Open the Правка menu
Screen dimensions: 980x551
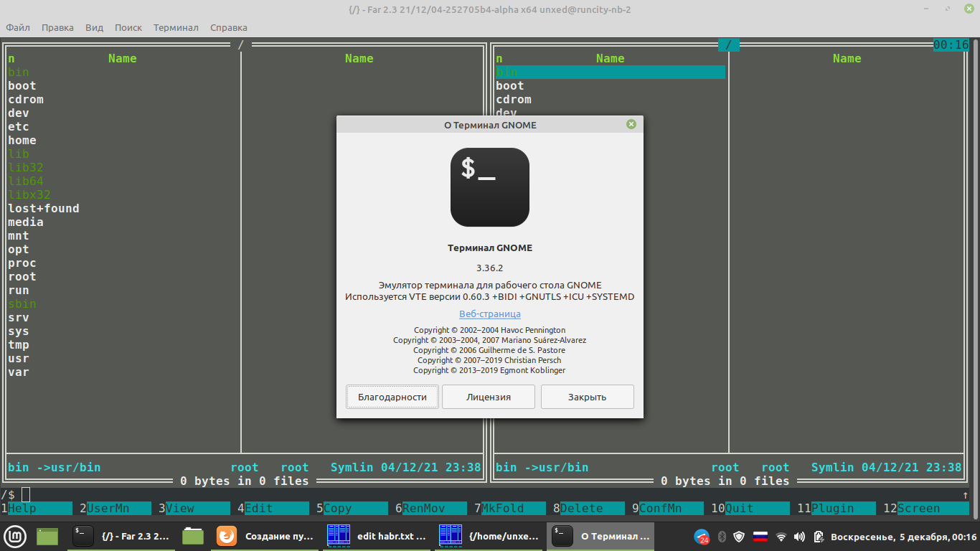pos(57,27)
